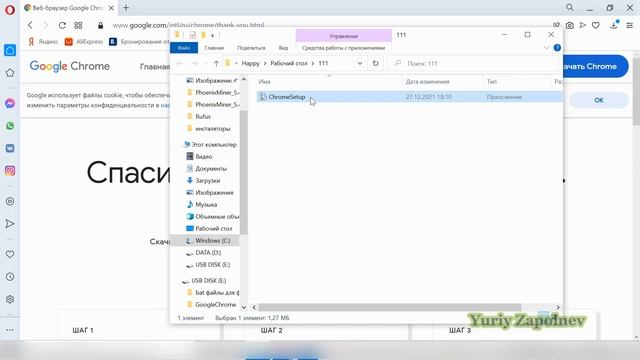Sort by the Имя column header
This screenshot has width=640, height=360.
click(264, 82)
